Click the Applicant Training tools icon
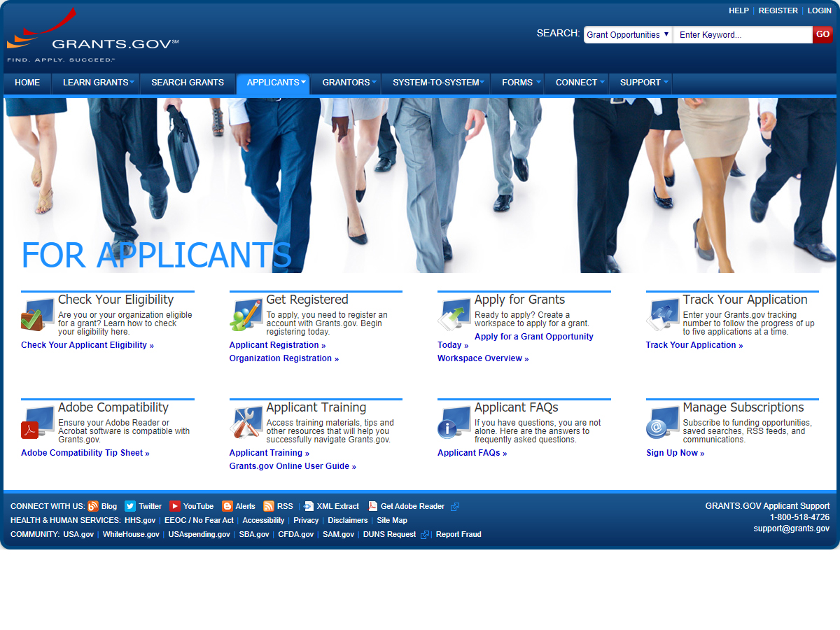 tap(246, 423)
